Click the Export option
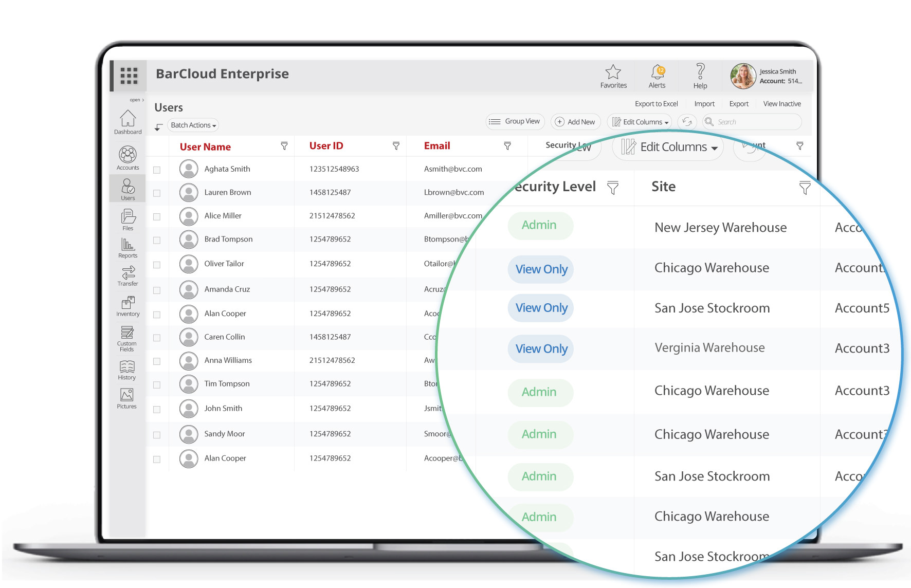The height and width of the screenshot is (588, 911). [x=739, y=104]
